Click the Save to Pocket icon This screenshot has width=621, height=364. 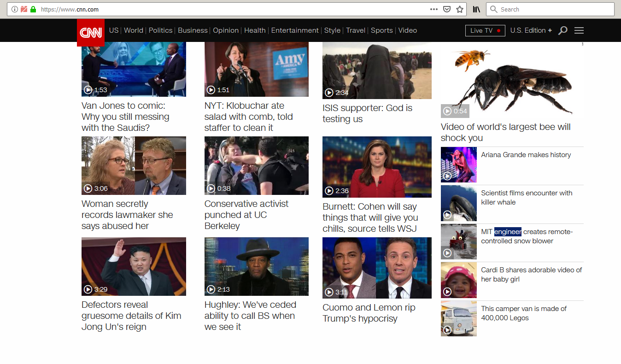(446, 9)
